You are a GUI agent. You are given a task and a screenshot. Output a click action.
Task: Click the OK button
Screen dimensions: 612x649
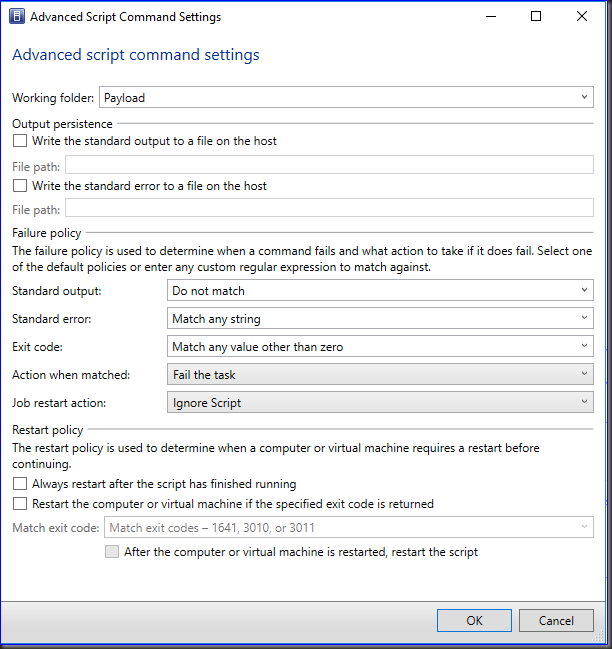[474, 620]
